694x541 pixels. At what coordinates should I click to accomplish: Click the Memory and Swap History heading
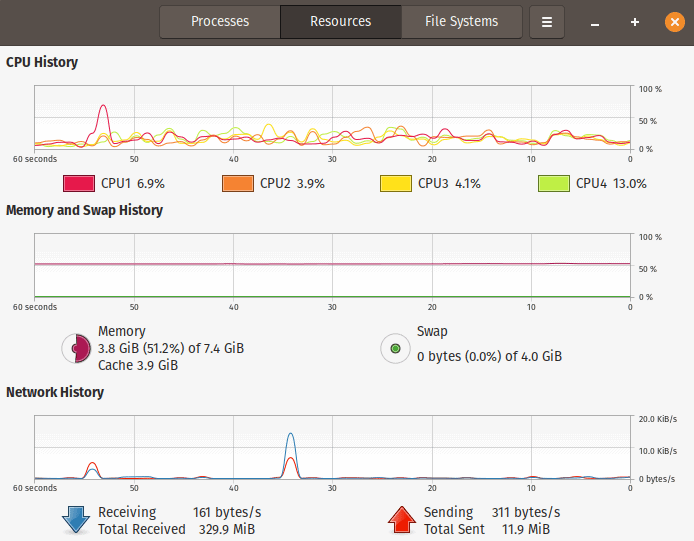[84, 210]
